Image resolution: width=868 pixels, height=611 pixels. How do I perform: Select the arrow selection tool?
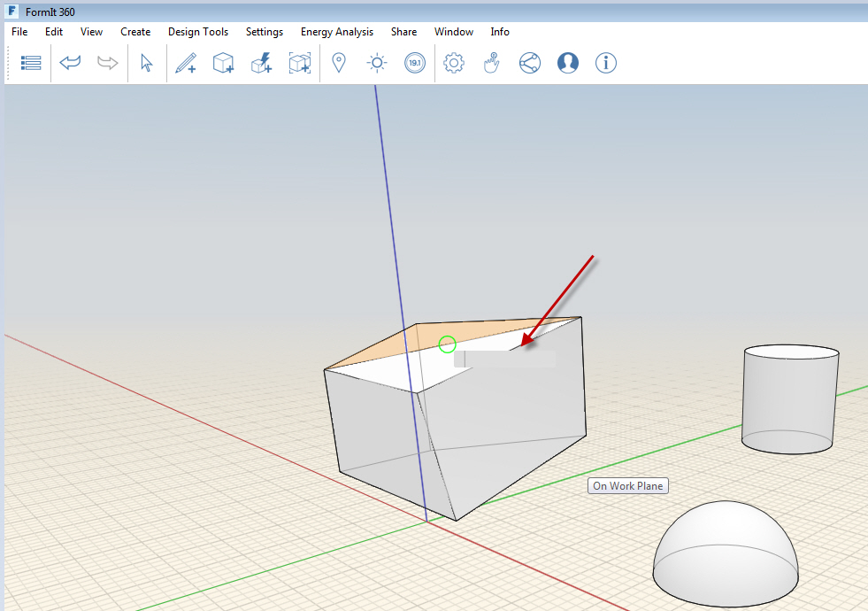click(x=146, y=63)
